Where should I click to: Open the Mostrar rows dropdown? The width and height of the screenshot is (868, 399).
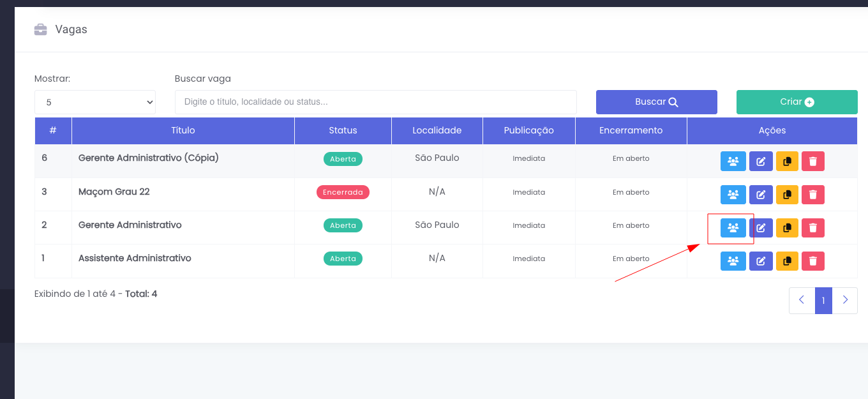95,102
